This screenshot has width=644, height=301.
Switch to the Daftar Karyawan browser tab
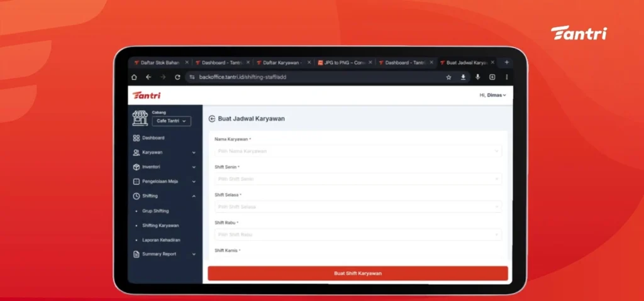(280, 63)
